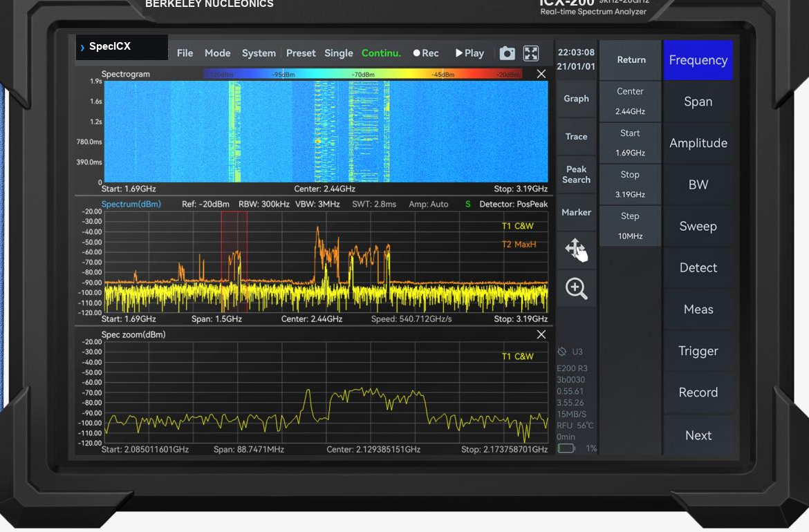809x532 pixels.
Task: Click the Return button
Action: click(x=631, y=60)
